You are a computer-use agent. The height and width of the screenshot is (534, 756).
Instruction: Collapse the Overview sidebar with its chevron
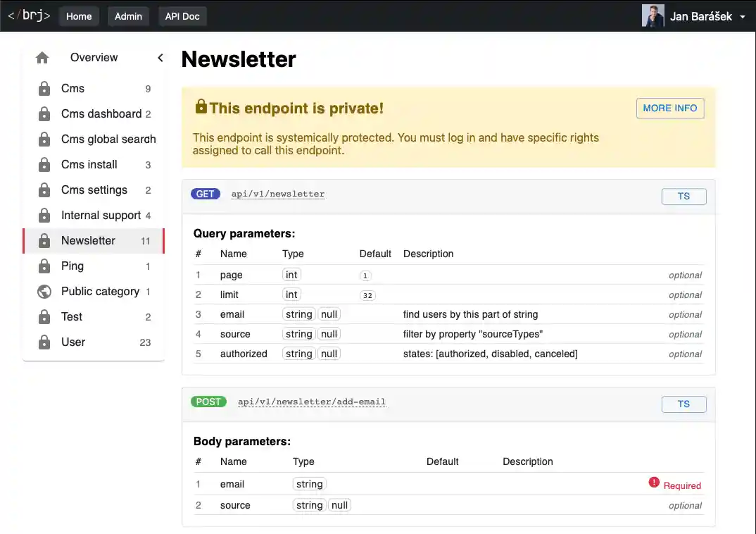[x=160, y=58]
